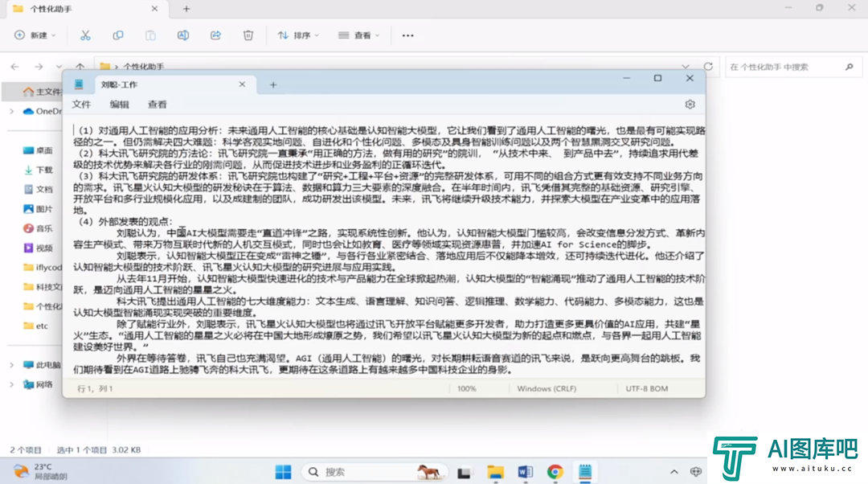Open the etc folder in sidebar
The height and width of the screenshot is (484, 868).
coord(36,326)
